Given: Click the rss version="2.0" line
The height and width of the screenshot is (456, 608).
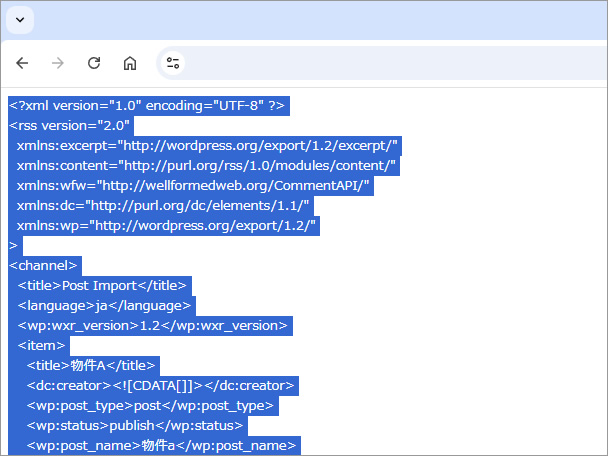Looking at the screenshot, I should [x=70, y=126].
